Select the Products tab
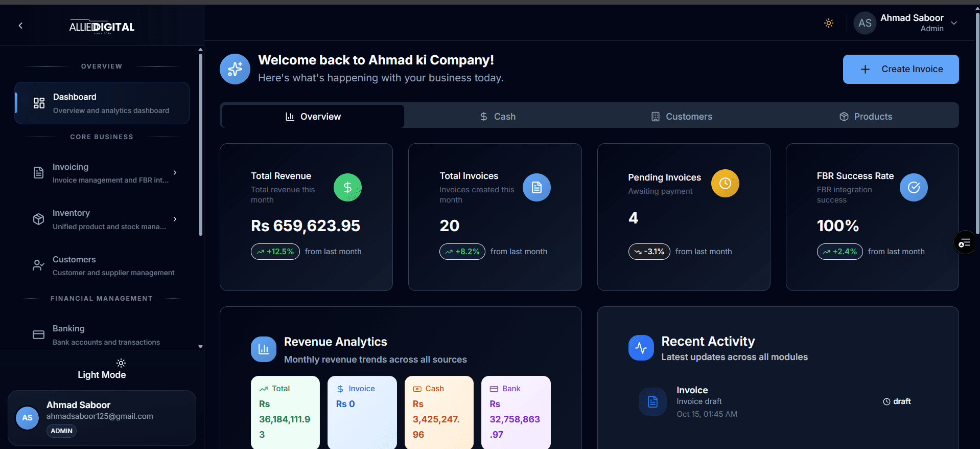 click(866, 117)
